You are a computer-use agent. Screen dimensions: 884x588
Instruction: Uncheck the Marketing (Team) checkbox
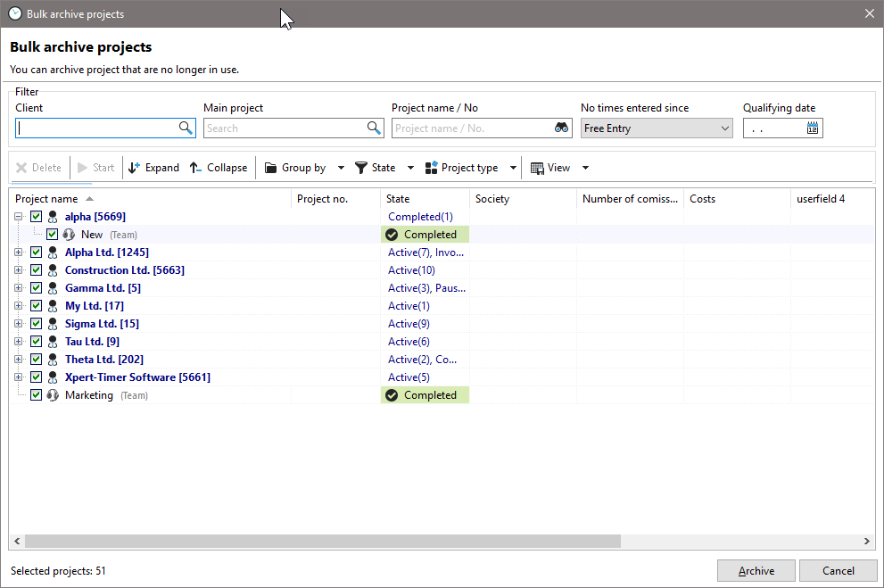pyautogui.click(x=36, y=395)
